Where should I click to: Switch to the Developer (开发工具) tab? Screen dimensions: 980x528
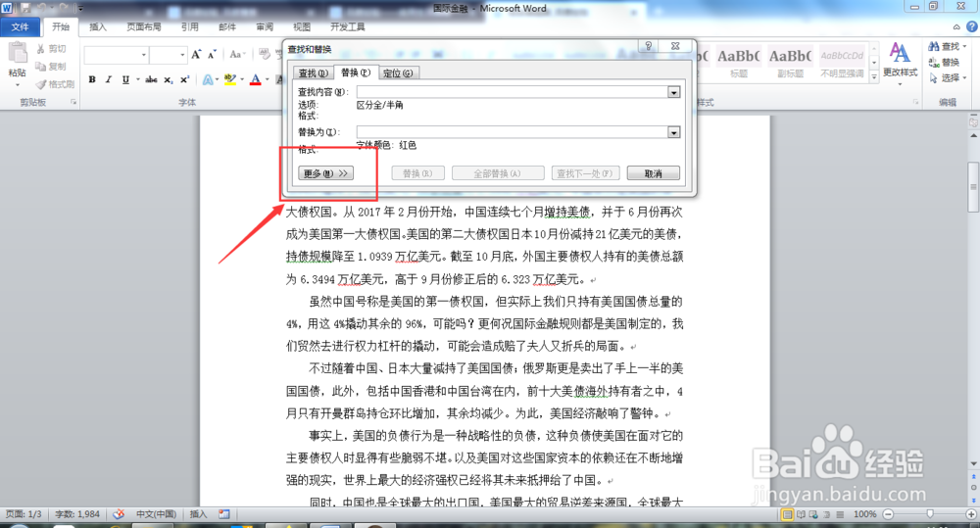point(348,26)
